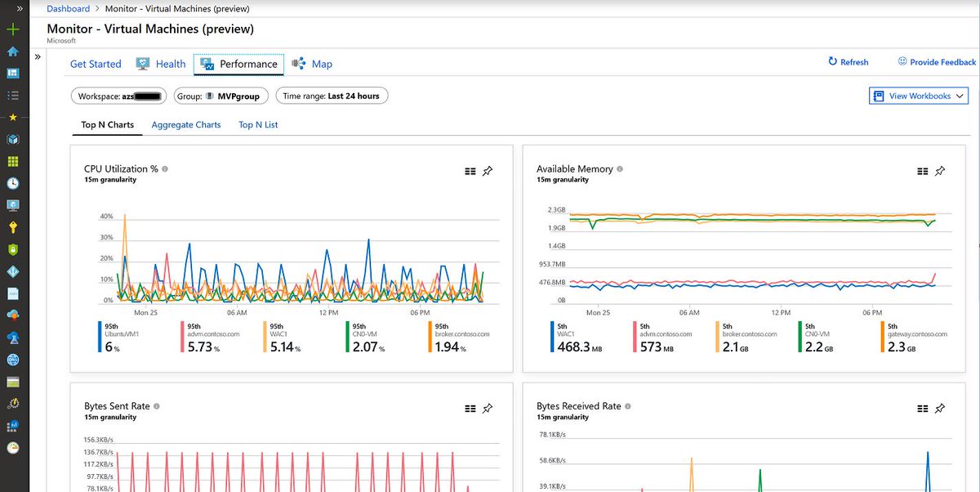Pin the Bytes Sent Rate chart
The width and height of the screenshot is (980, 492).
pyautogui.click(x=488, y=409)
